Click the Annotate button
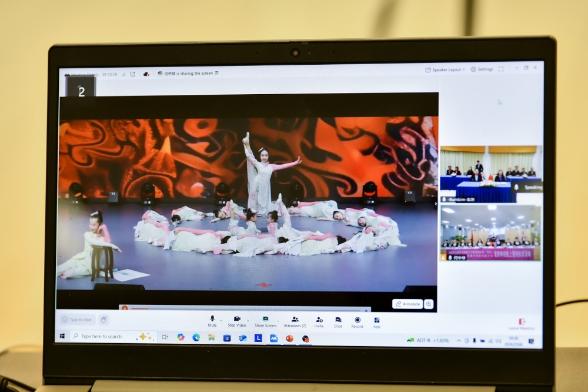588x392 pixels. coord(407,304)
